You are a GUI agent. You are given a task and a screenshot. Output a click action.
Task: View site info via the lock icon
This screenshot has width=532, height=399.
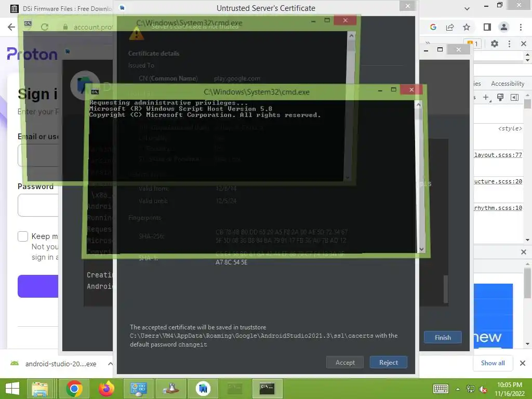[x=65, y=27]
